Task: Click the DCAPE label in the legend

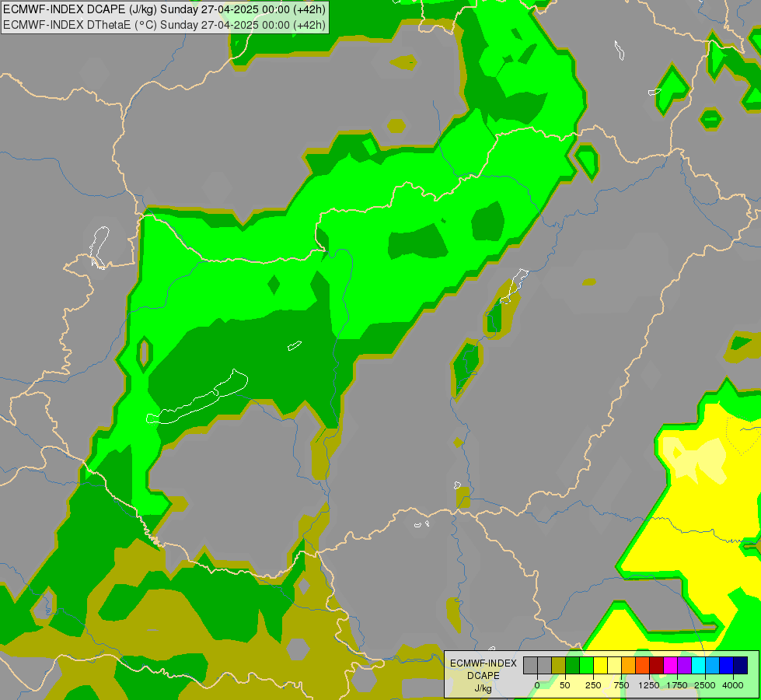Action: click(483, 676)
